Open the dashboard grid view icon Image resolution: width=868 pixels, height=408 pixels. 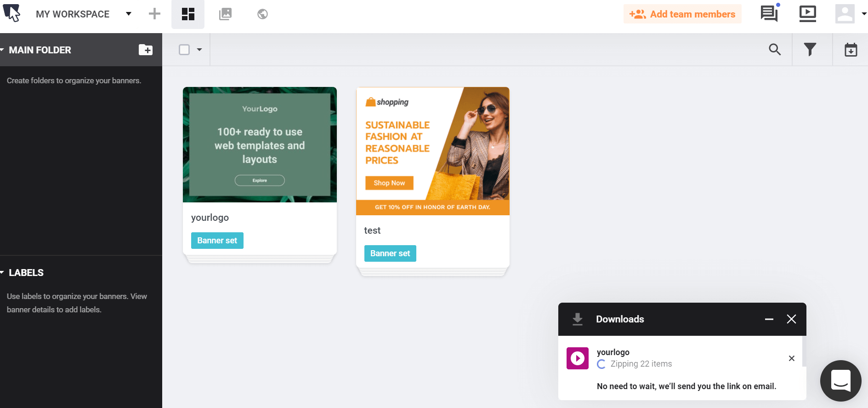pos(188,14)
